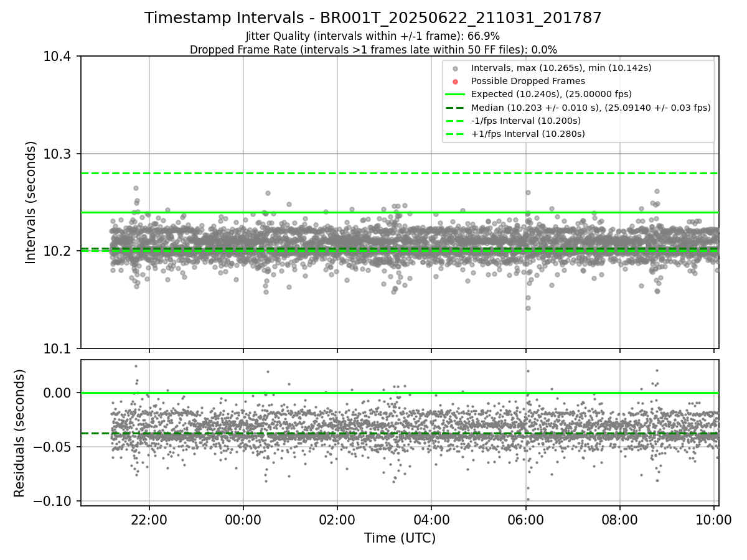Click the x tick label 08:00
Viewport: 747px width, 560px height.
(619, 520)
